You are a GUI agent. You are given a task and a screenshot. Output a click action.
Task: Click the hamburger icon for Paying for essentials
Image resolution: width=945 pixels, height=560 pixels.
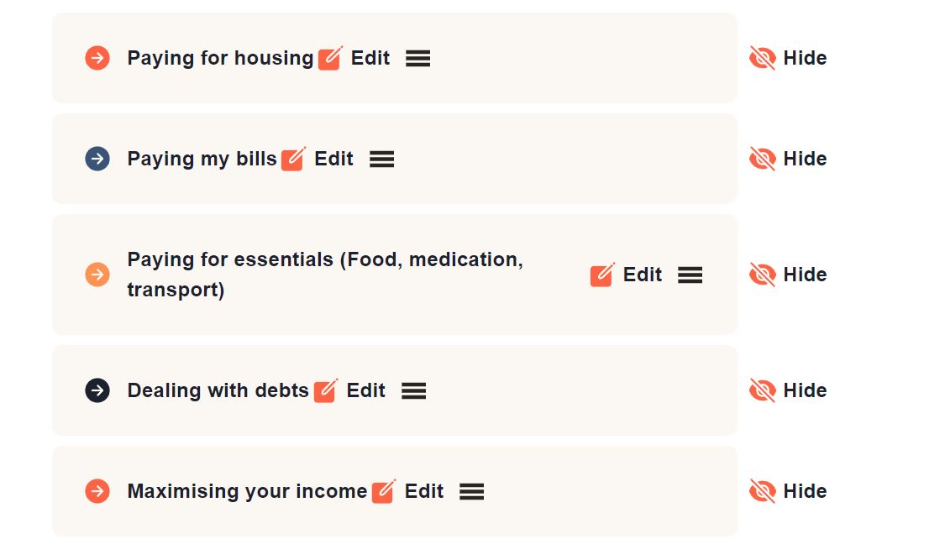pyautogui.click(x=690, y=275)
